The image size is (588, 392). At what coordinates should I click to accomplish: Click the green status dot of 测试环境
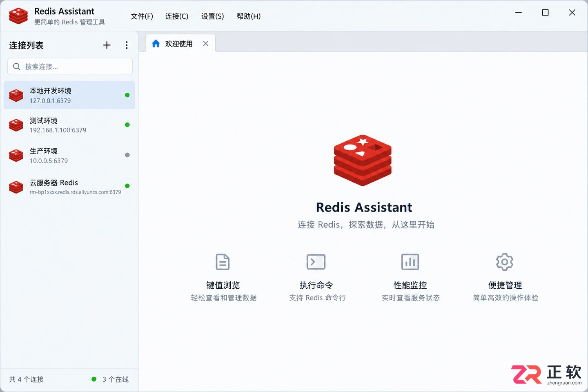[127, 125]
